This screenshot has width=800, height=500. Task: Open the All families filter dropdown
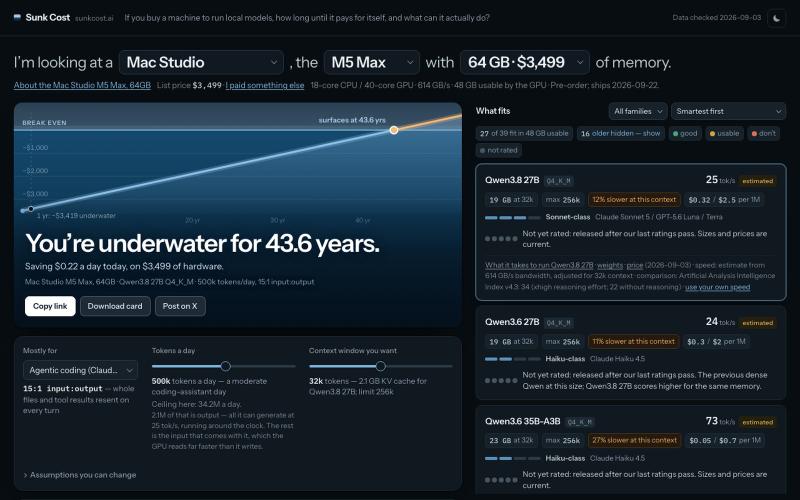tap(638, 111)
